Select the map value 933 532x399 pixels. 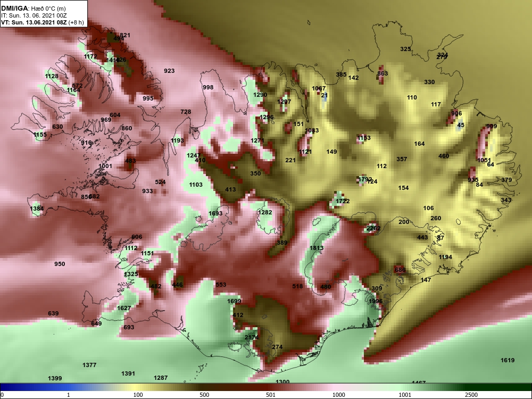tap(147, 191)
